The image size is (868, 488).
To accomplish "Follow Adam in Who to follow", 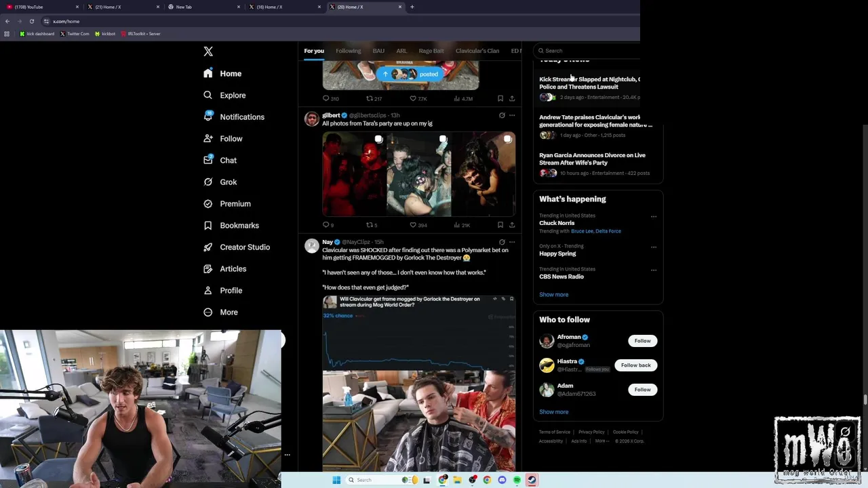I will 642,390.
